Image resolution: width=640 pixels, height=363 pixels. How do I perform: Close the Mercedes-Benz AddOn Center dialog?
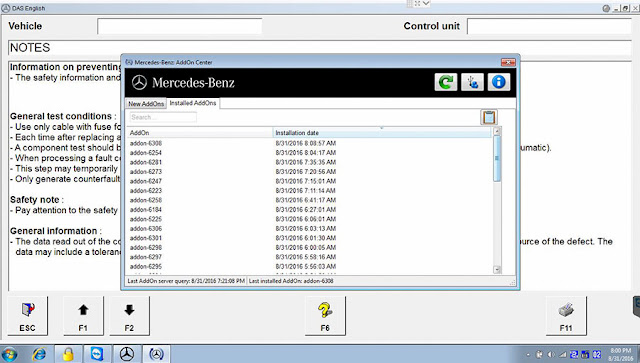pyautogui.click(x=508, y=62)
